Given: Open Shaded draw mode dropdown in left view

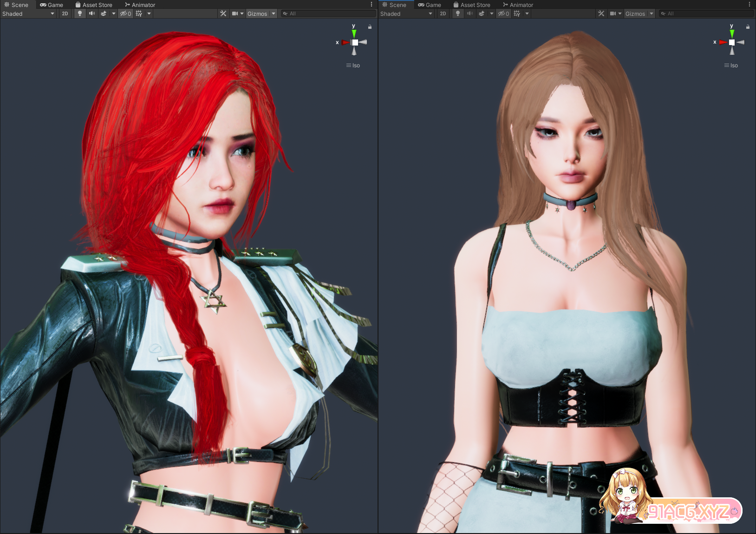Looking at the screenshot, I should (x=28, y=13).
